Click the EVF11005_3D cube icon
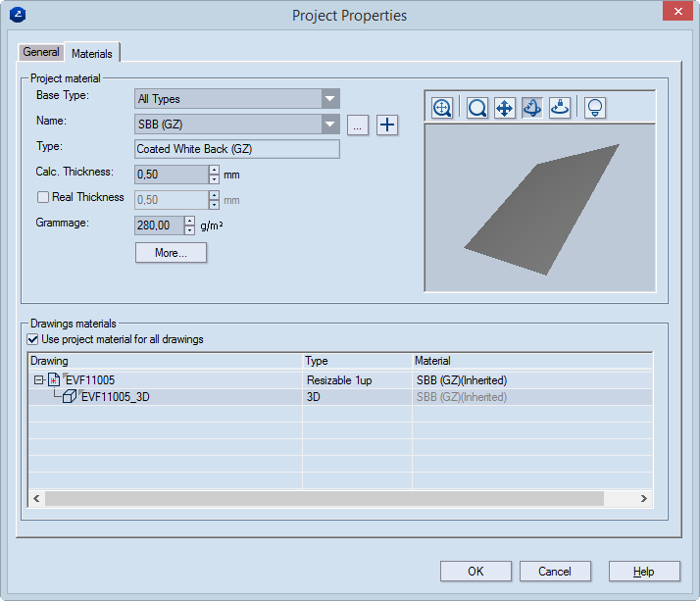Image resolution: width=700 pixels, height=601 pixels. click(70, 396)
